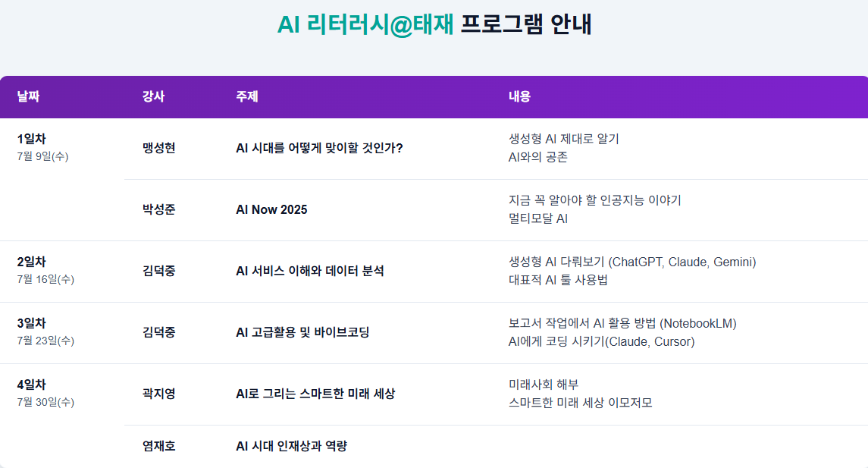Click instructor name 맹성현

point(159,148)
